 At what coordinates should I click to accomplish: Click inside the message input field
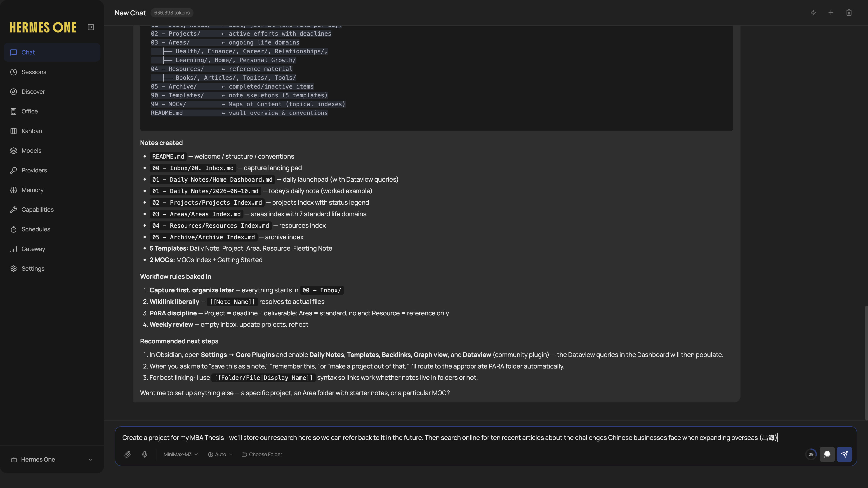(x=485, y=437)
